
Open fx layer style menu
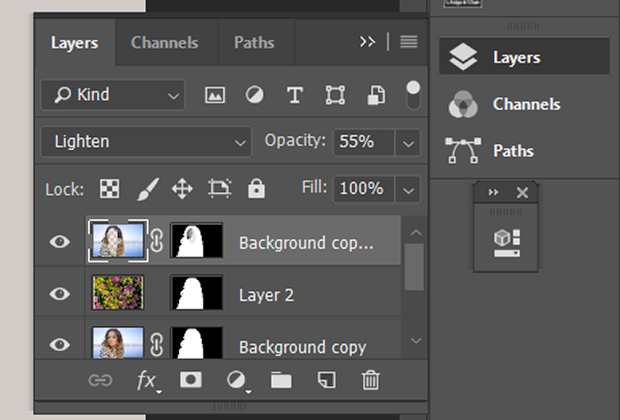(x=148, y=381)
